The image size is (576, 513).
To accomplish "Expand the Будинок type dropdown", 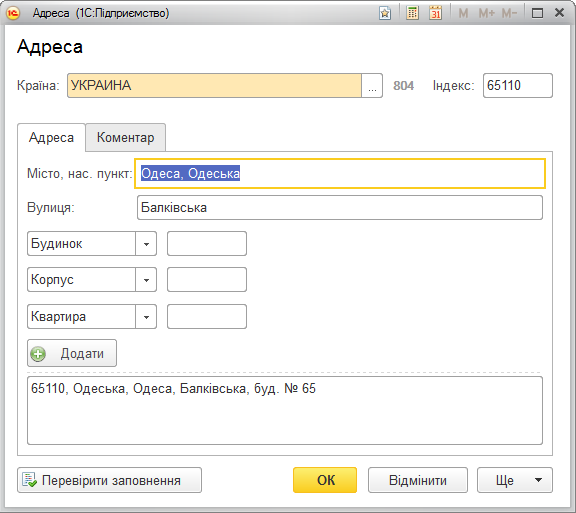I will pyautogui.click(x=146, y=244).
